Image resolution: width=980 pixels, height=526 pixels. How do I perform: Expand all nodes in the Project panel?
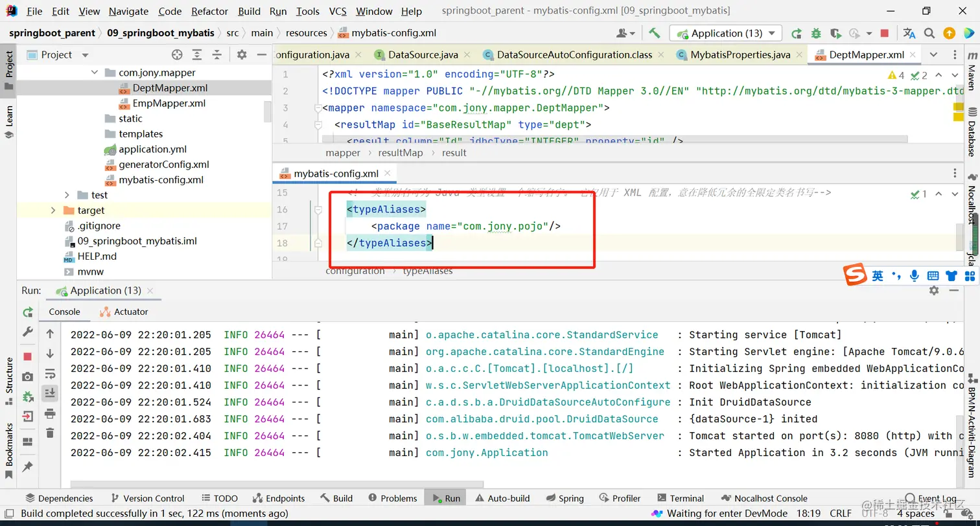[197, 55]
